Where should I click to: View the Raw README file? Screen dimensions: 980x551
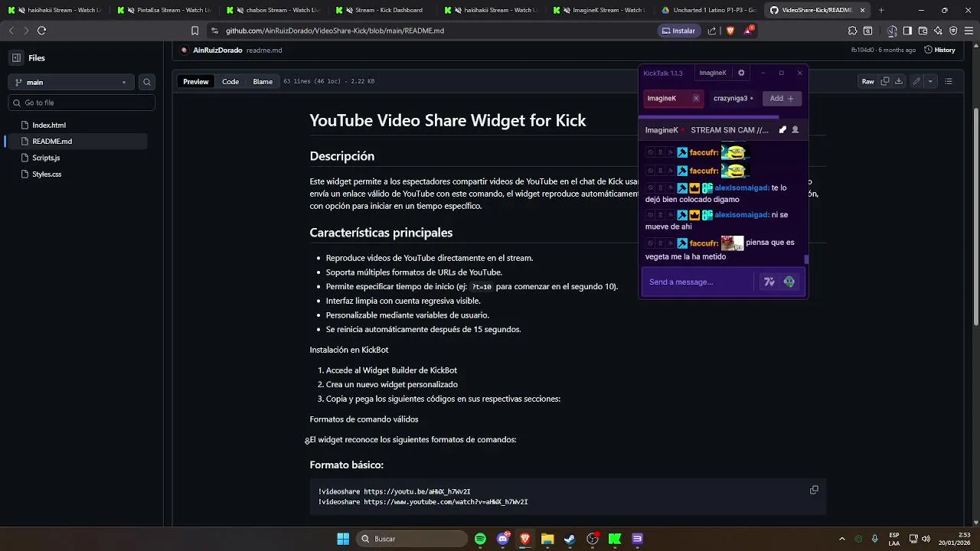867,81
